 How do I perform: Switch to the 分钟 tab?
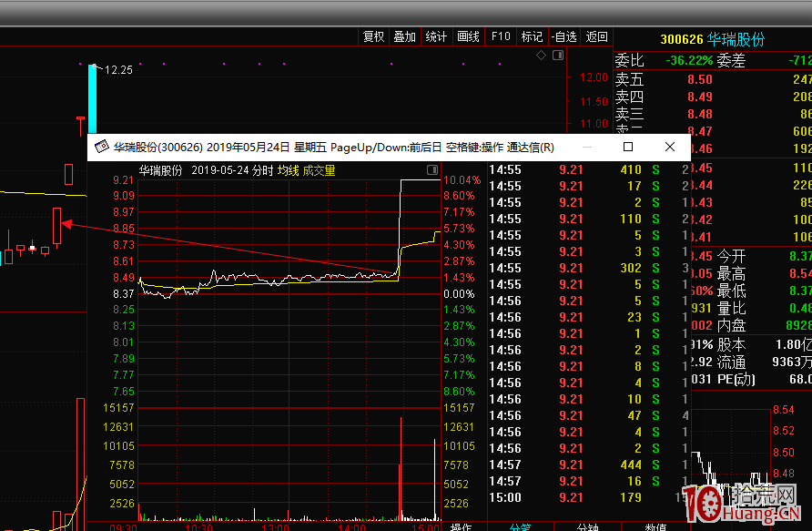pos(588,526)
